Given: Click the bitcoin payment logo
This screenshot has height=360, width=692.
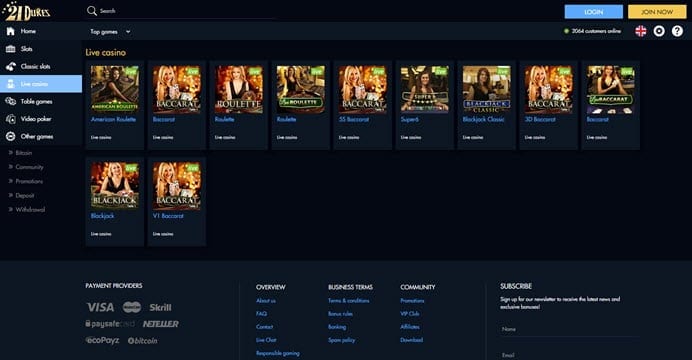Looking at the screenshot, I should coord(142,341).
